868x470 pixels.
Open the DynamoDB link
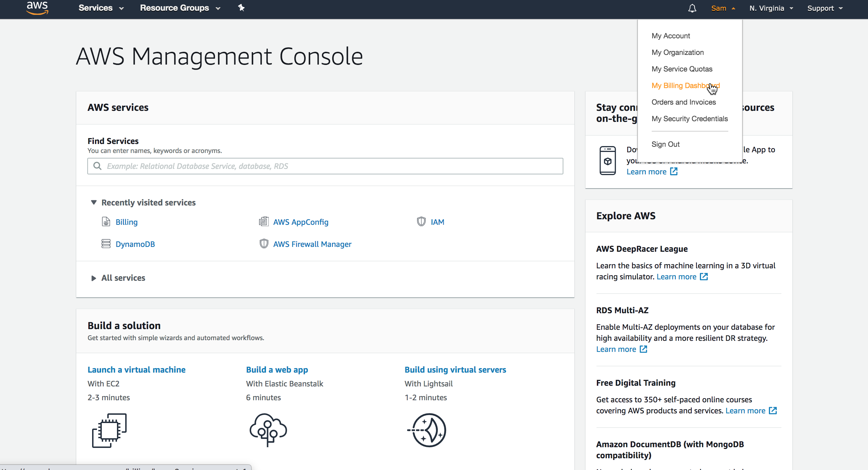[135, 244]
